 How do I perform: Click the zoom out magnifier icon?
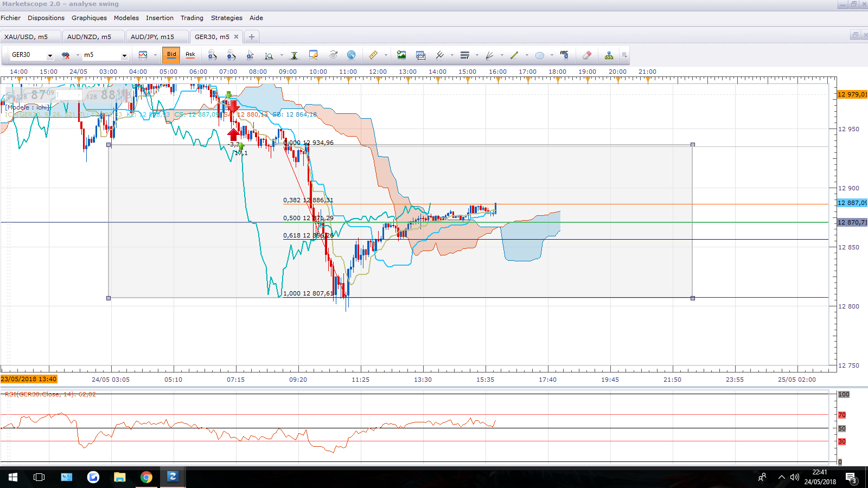[232, 55]
